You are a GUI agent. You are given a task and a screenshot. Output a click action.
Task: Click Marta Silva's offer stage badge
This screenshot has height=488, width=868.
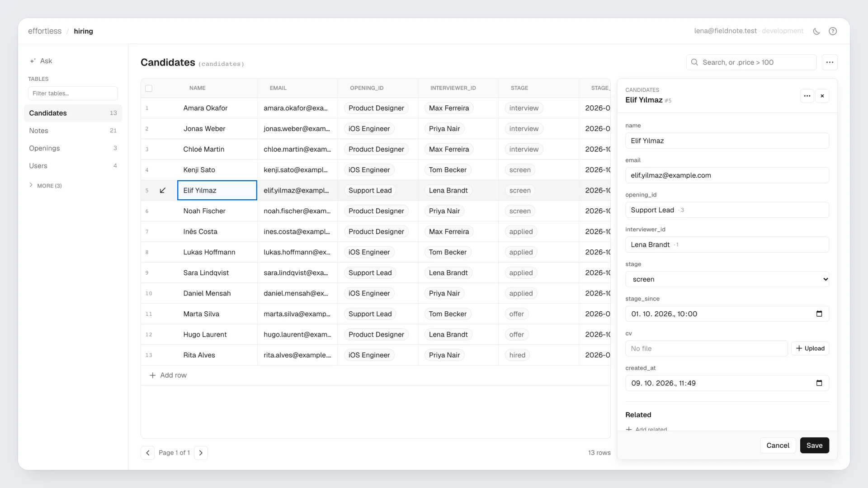click(x=516, y=314)
